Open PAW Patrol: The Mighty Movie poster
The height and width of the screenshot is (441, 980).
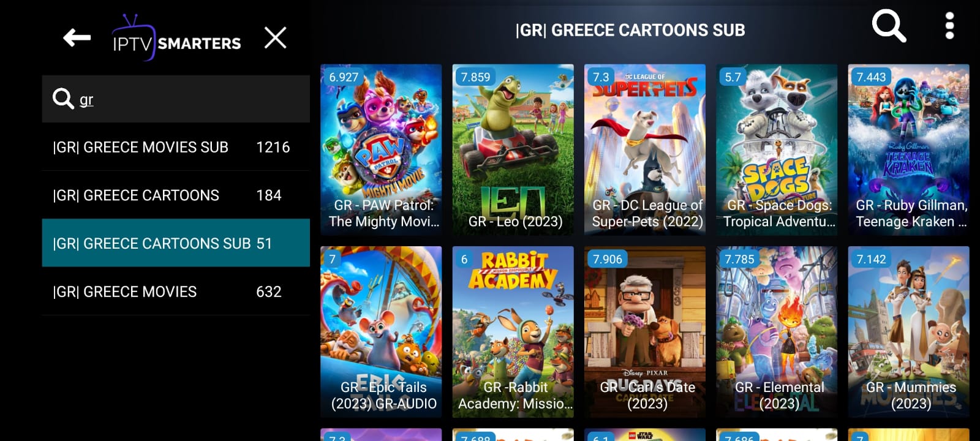click(x=381, y=149)
